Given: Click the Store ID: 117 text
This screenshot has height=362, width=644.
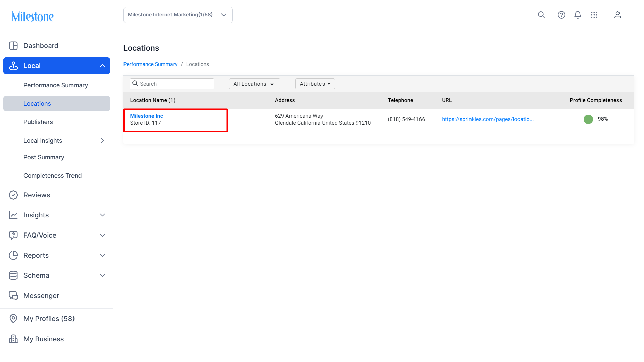Looking at the screenshot, I should click(145, 123).
